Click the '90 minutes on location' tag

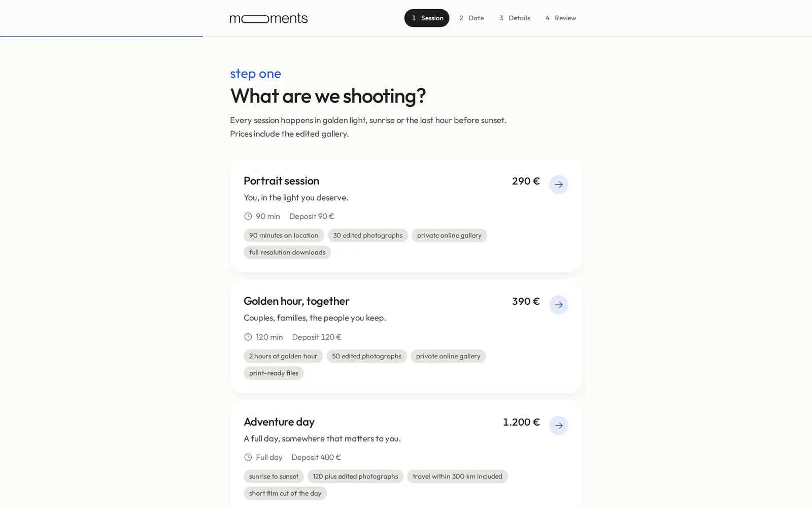tap(284, 235)
